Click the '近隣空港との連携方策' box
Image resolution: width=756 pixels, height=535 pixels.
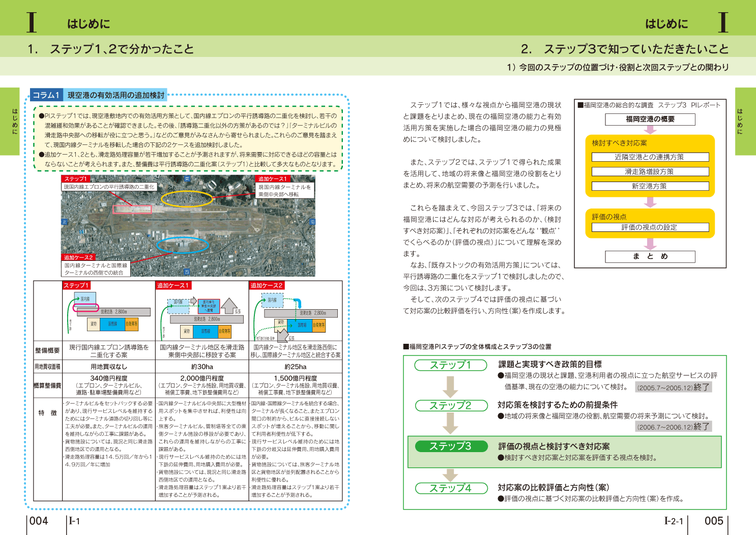point(650,157)
